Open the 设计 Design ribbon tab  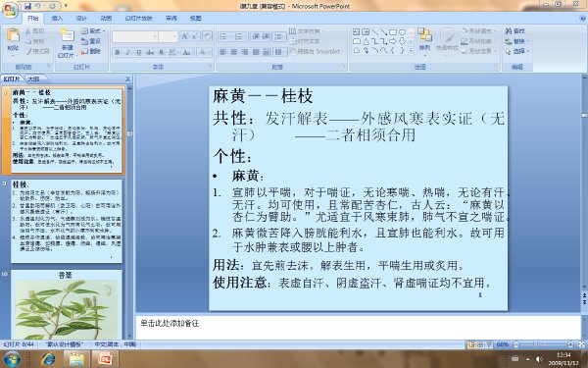click(x=81, y=18)
